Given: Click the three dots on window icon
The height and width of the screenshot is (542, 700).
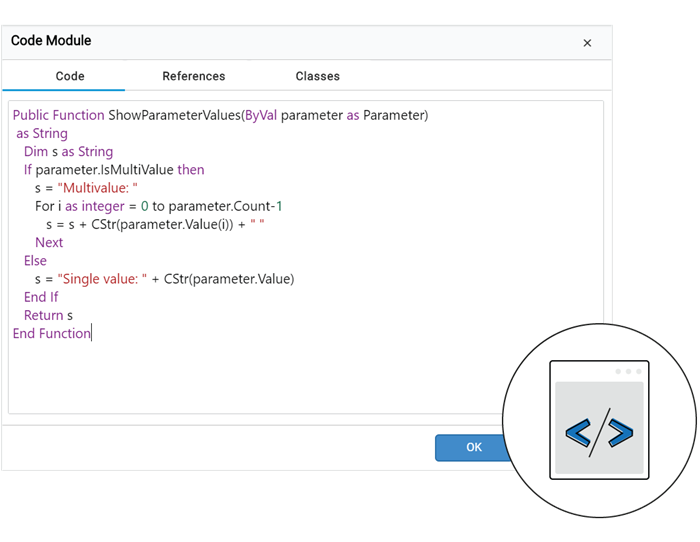Looking at the screenshot, I should [x=627, y=371].
